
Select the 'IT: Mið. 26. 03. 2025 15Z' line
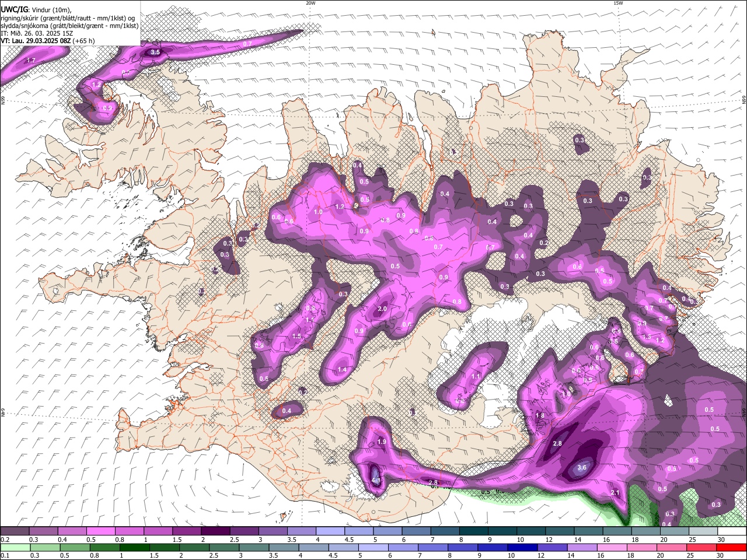pos(36,33)
